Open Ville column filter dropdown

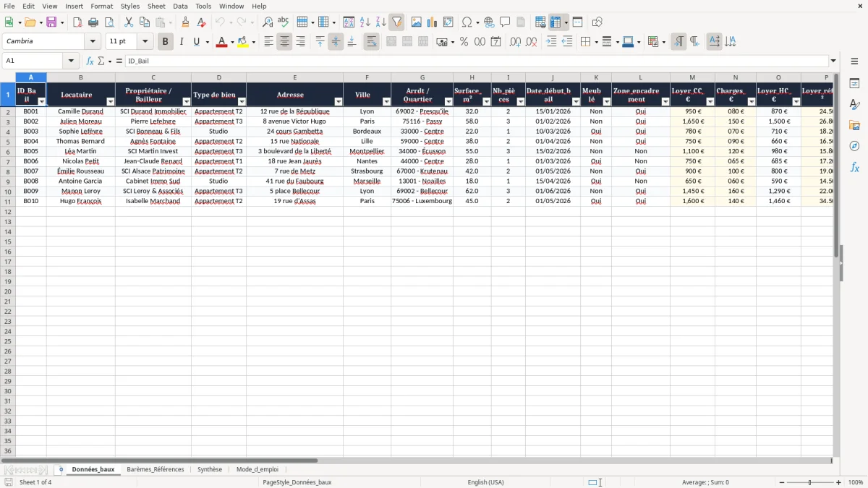click(x=386, y=102)
